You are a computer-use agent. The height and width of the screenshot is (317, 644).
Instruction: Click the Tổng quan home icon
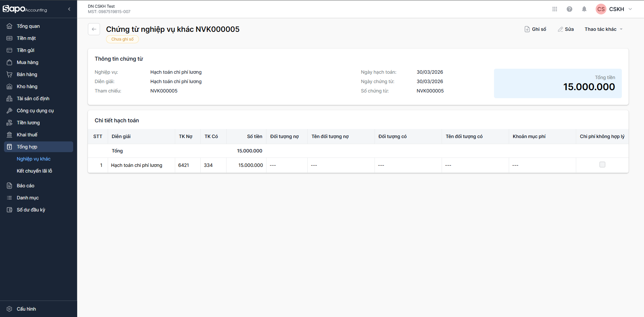pyautogui.click(x=9, y=26)
